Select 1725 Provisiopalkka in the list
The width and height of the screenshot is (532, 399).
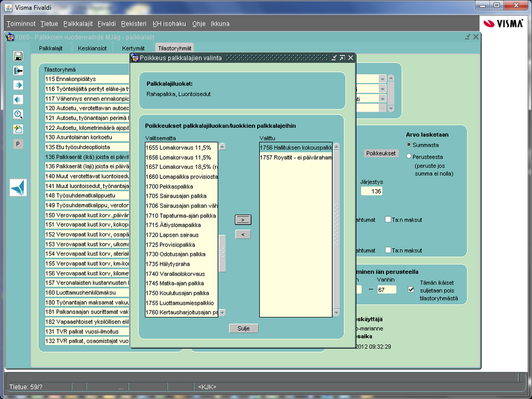pos(182,245)
